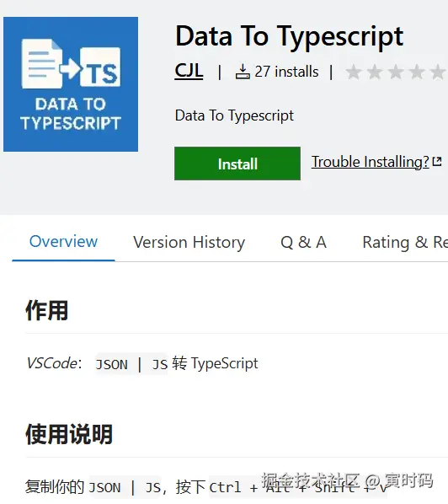Screen dimensions: 448x504
Task: Open the Trouble Installing? link
Action: 370,162
